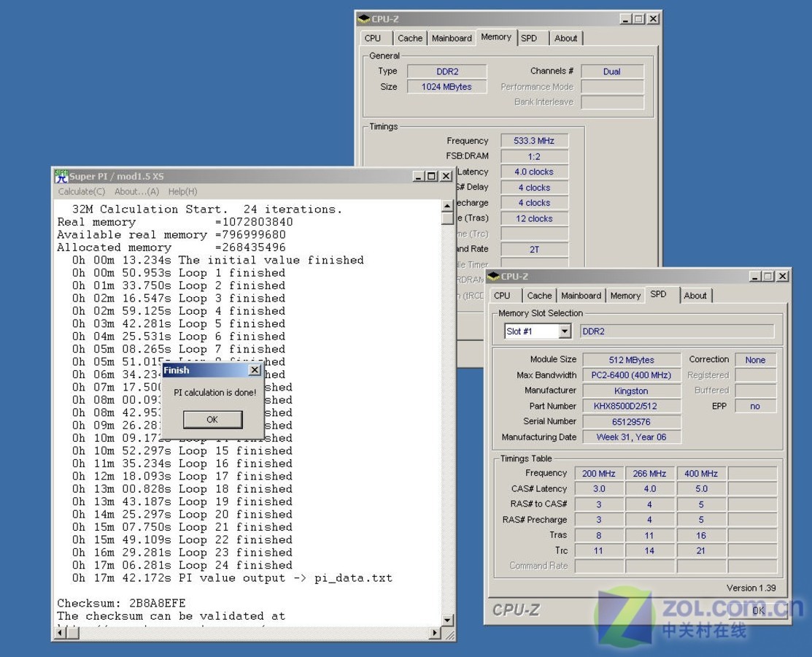The width and height of the screenshot is (812, 657).
Task: Click the DDR2 memory Type field
Action: click(x=447, y=72)
